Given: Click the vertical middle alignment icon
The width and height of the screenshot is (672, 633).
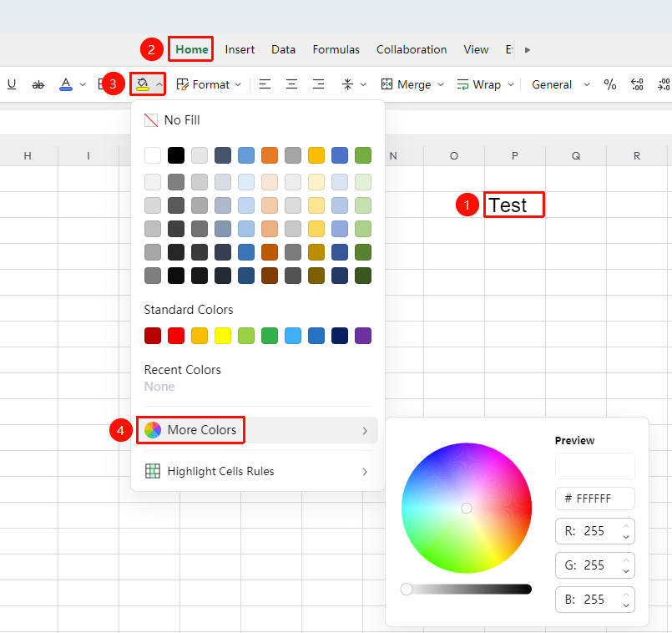Looking at the screenshot, I should pyautogui.click(x=347, y=84).
